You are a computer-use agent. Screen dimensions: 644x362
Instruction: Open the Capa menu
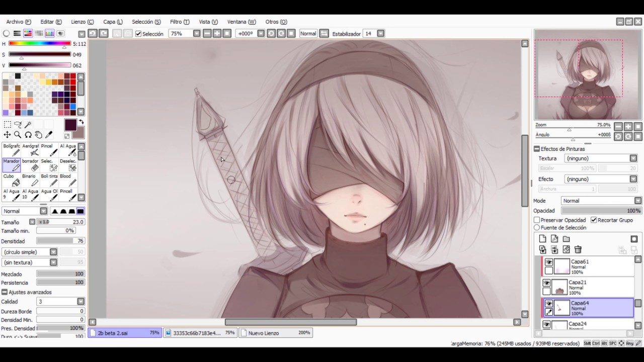tap(113, 22)
